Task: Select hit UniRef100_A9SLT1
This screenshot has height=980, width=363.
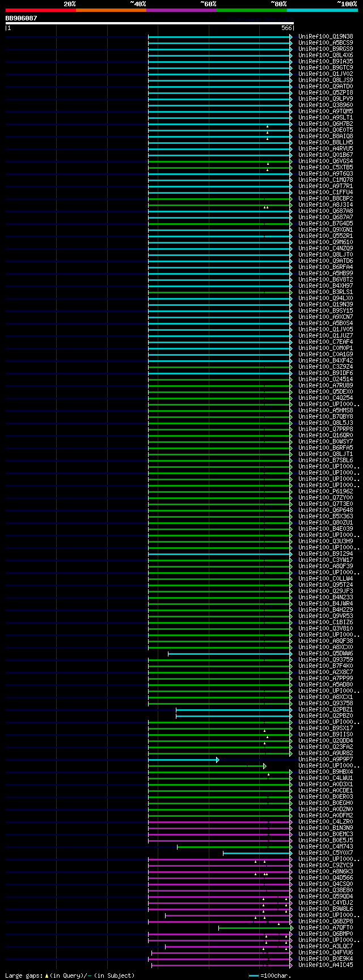Action: tap(326, 117)
